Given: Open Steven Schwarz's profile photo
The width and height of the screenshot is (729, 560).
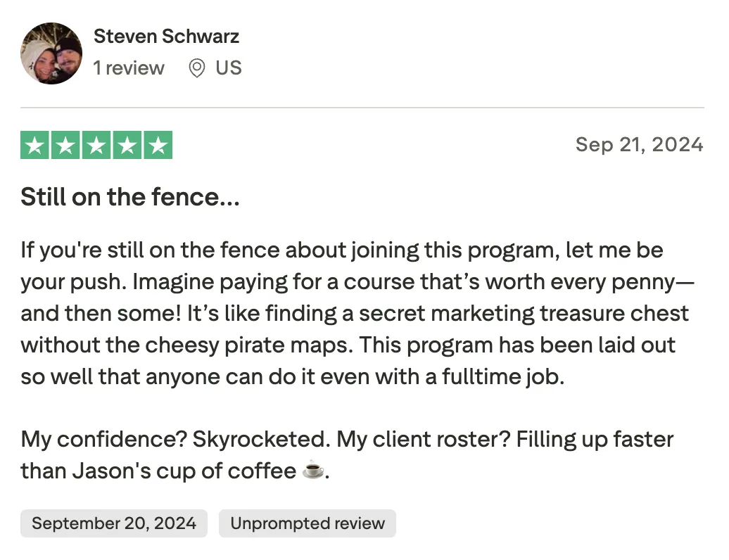Looking at the screenshot, I should click(x=51, y=53).
